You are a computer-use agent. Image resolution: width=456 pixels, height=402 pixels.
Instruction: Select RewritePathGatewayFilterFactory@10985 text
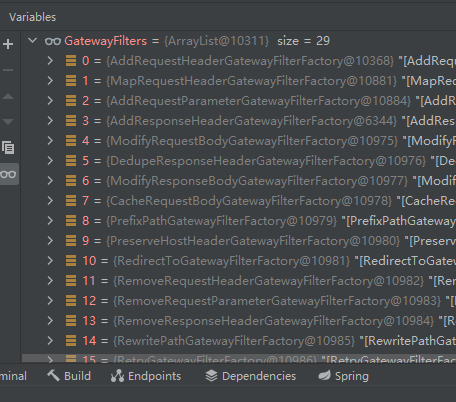pos(234,341)
